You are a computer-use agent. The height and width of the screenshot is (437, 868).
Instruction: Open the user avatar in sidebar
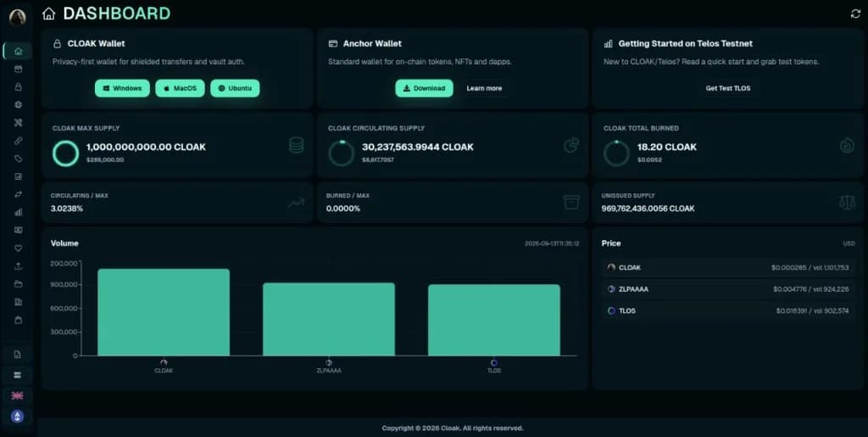[x=18, y=17]
